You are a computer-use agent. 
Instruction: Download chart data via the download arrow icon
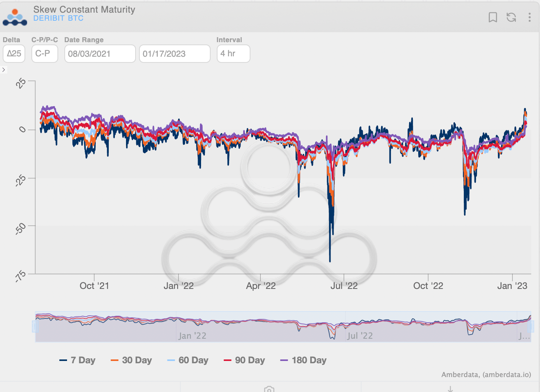(450, 389)
